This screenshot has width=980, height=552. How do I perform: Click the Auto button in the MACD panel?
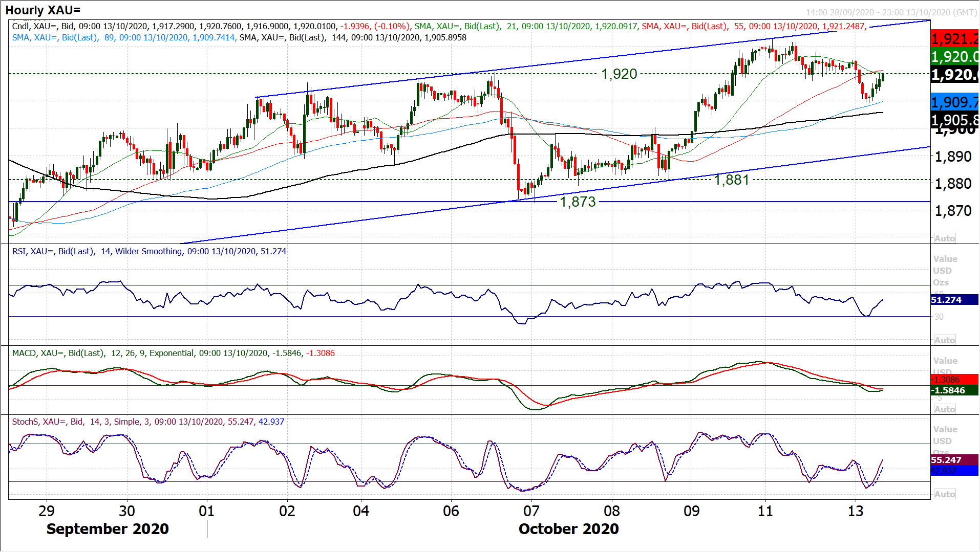click(945, 409)
